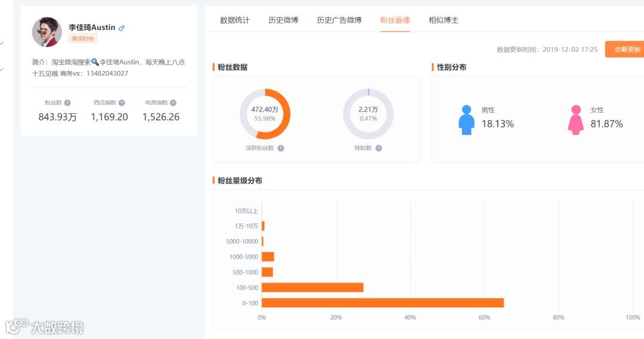Click the help icon next to 铁粉数
The width and height of the screenshot is (644, 339).
point(379,148)
